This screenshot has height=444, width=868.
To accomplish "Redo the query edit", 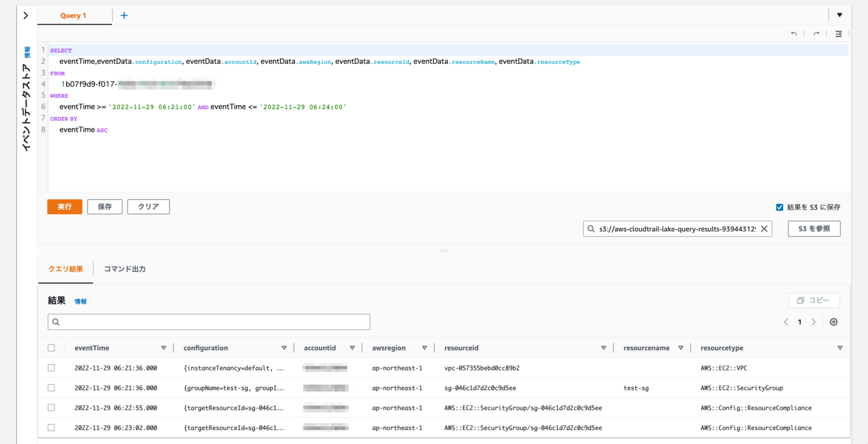I will [x=816, y=33].
